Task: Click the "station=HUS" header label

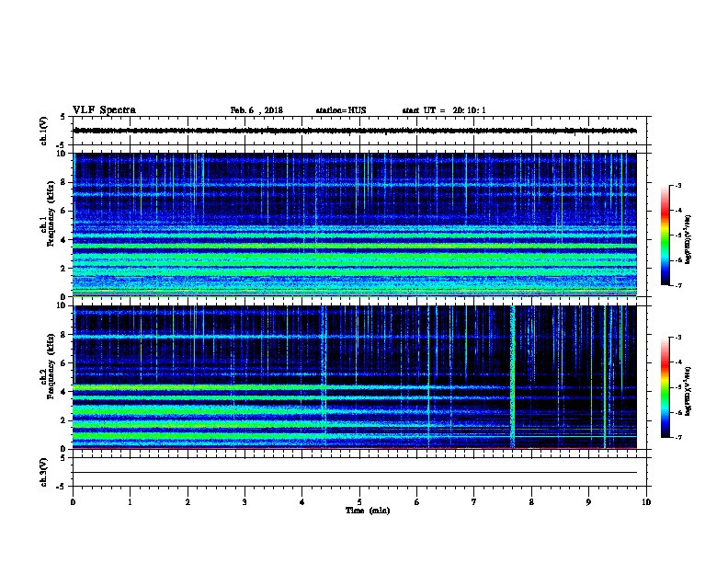Action: coord(341,110)
